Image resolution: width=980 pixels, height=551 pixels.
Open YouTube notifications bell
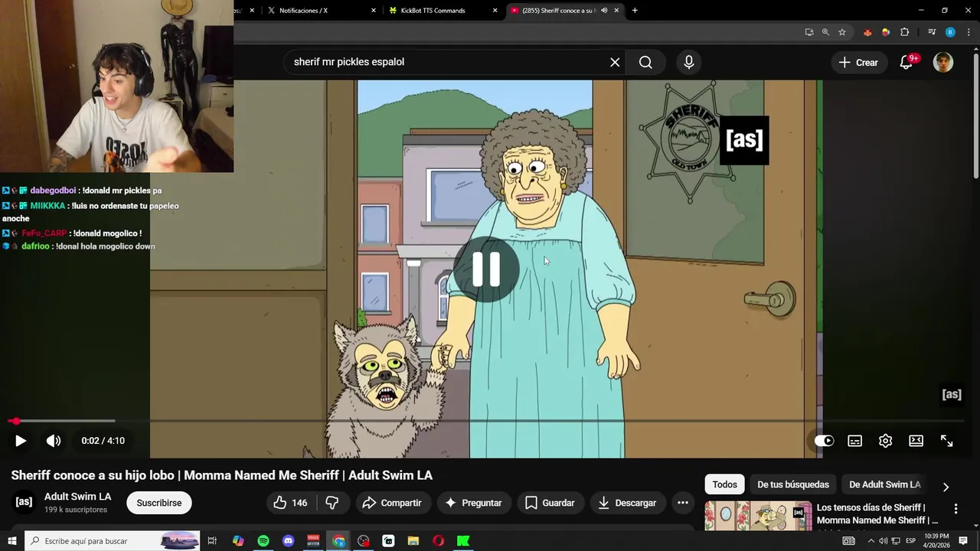pos(906,63)
